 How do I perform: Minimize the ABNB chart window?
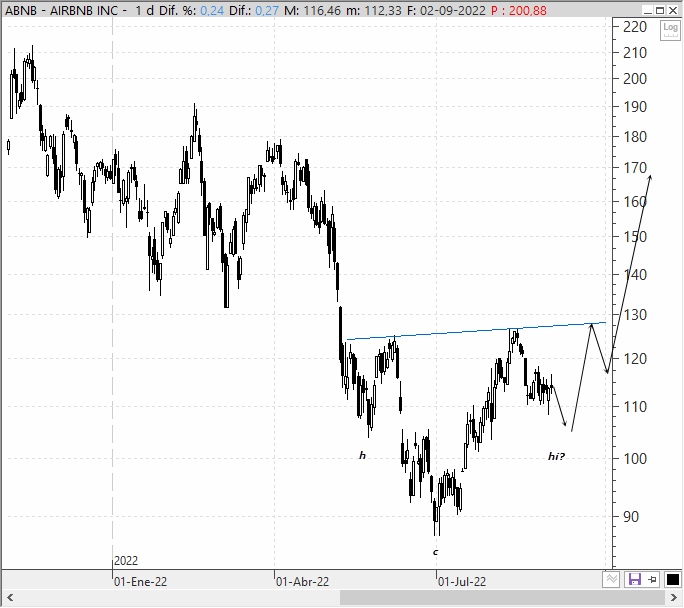point(649,10)
